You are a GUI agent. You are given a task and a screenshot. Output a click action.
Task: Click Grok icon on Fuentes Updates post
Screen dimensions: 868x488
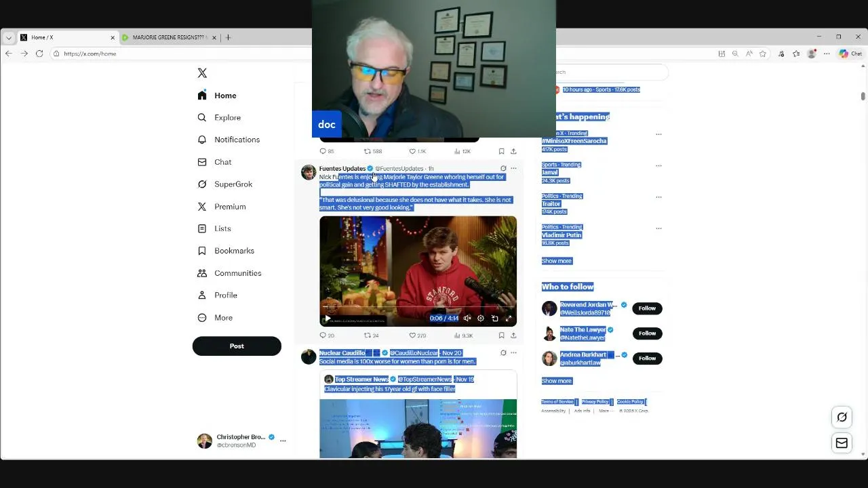(x=503, y=169)
